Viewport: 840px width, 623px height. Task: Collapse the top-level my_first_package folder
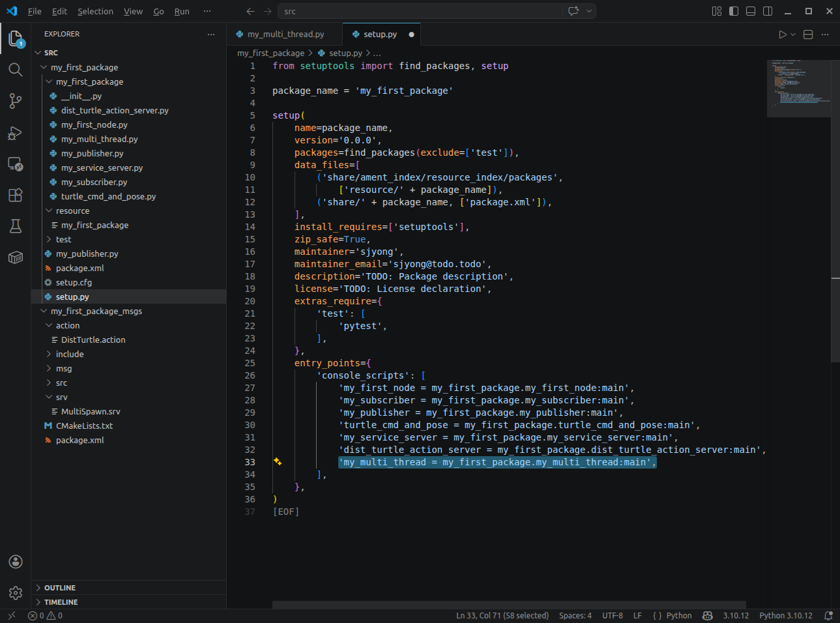pyautogui.click(x=128, y=67)
